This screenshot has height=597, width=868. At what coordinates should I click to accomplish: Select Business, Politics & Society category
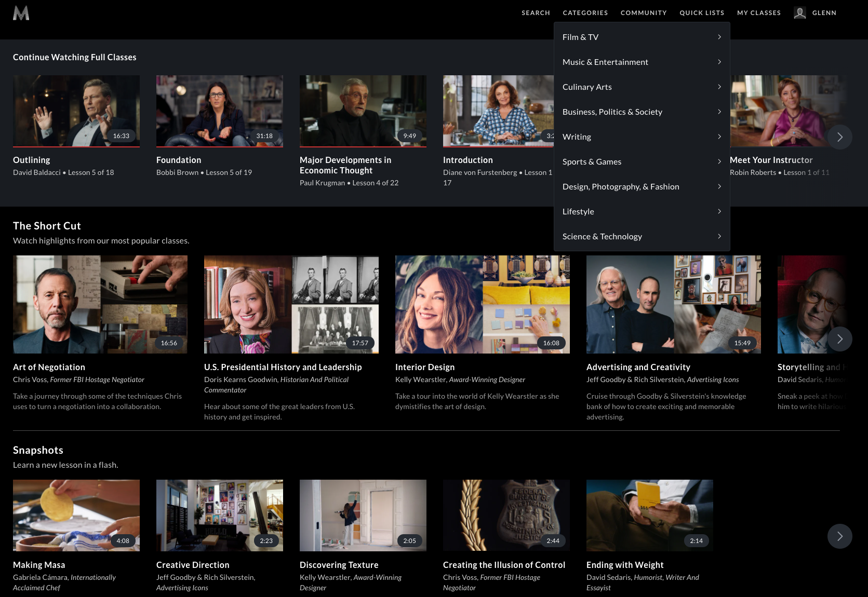pos(642,112)
